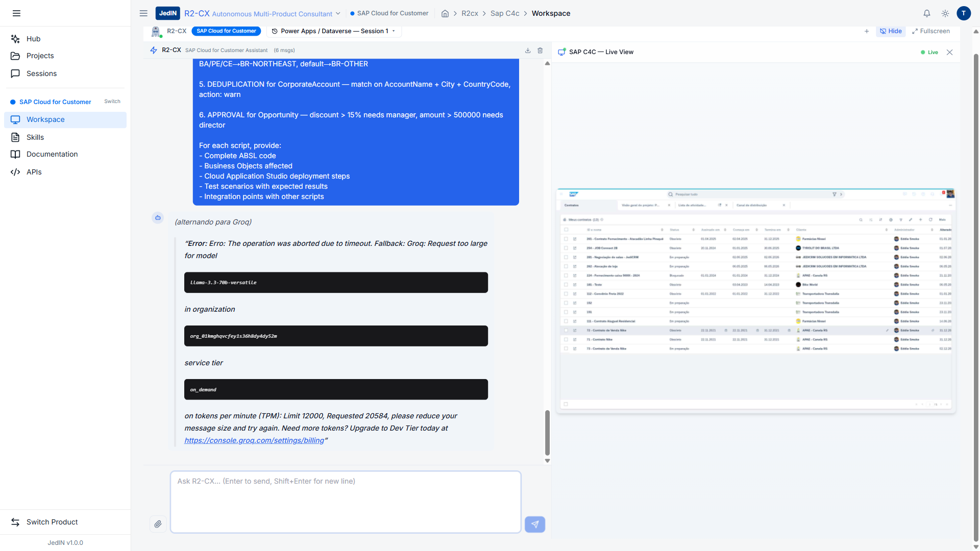Click the paperclip attach file icon
Viewport: 980px width, 551px height.
pos(158,524)
